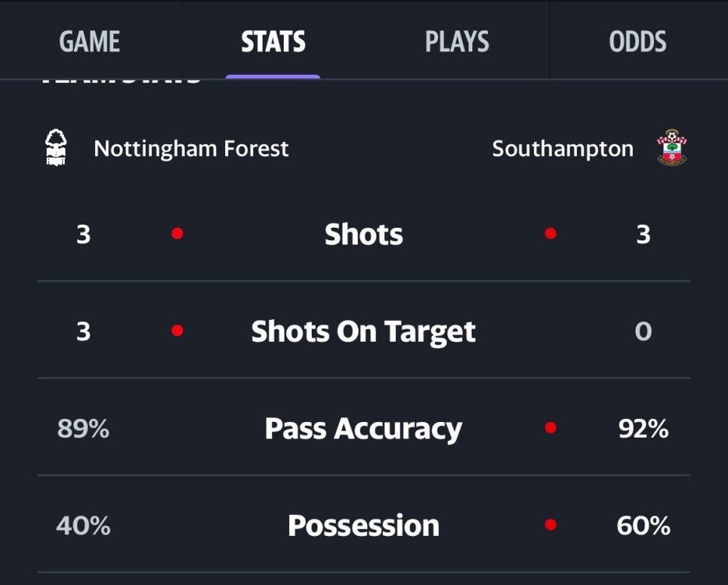Select the Nottingham Forest team name
The width and height of the screenshot is (728, 585).
point(191,148)
